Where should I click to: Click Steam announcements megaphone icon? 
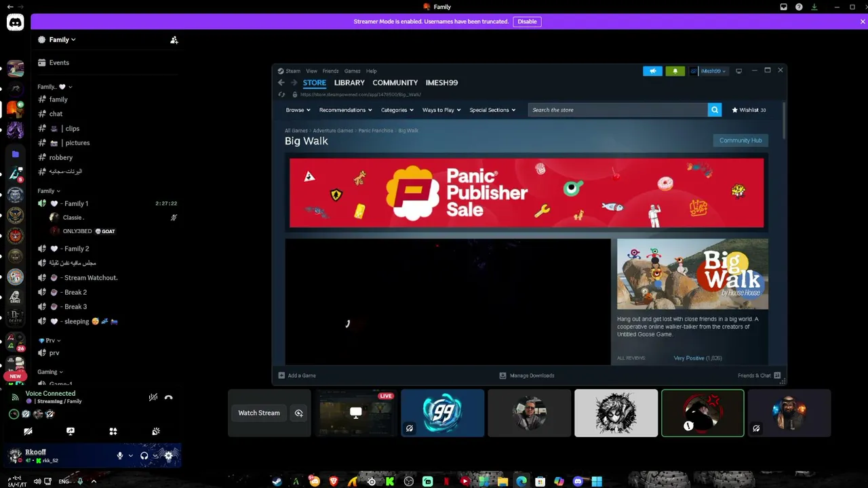pos(652,71)
